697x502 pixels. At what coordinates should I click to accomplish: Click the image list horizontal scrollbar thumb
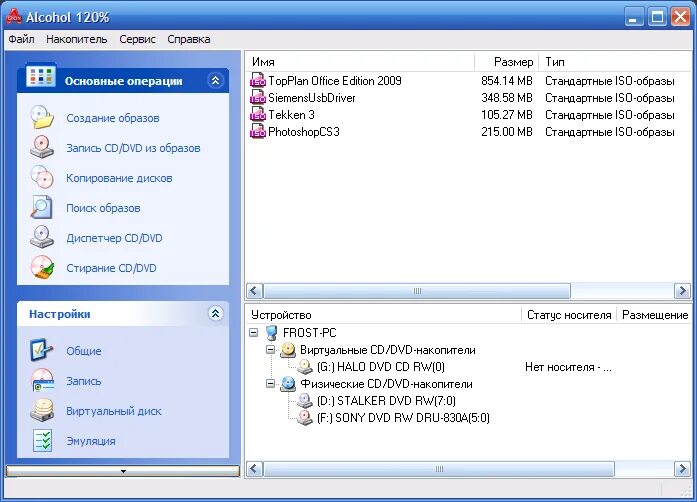point(417,291)
